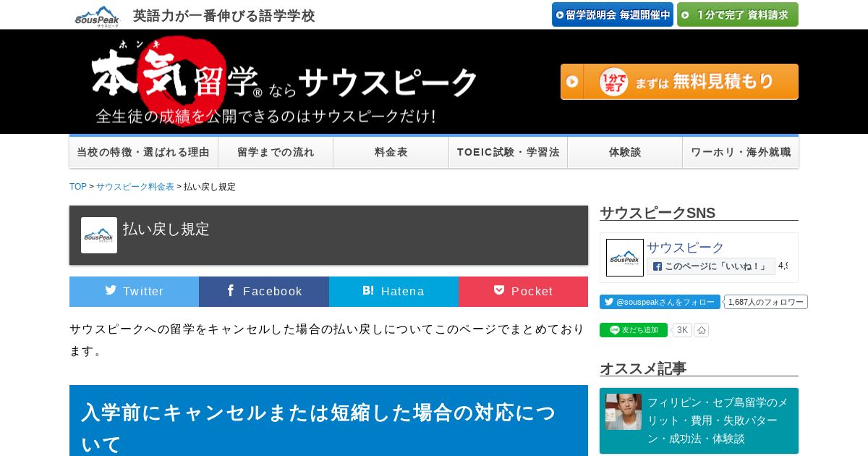Click the Pocket icon in share bar
868x456 pixels.
point(499,290)
